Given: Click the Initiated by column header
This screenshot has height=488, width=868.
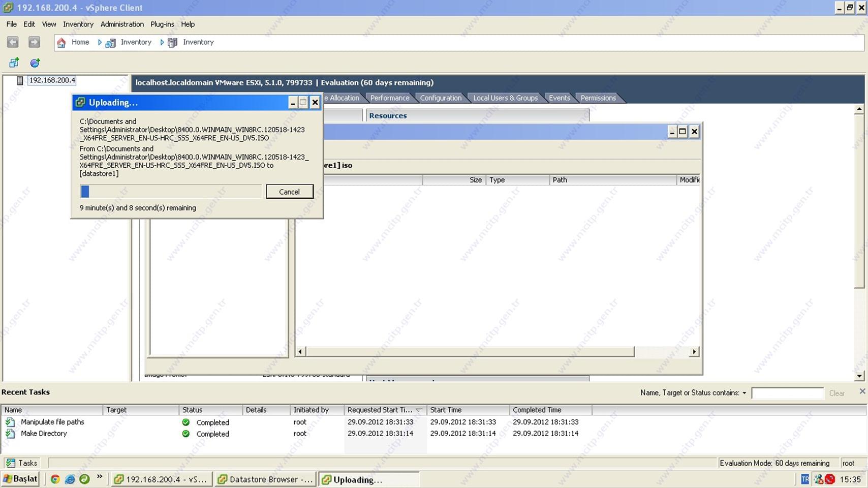Looking at the screenshot, I should click(317, 410).
